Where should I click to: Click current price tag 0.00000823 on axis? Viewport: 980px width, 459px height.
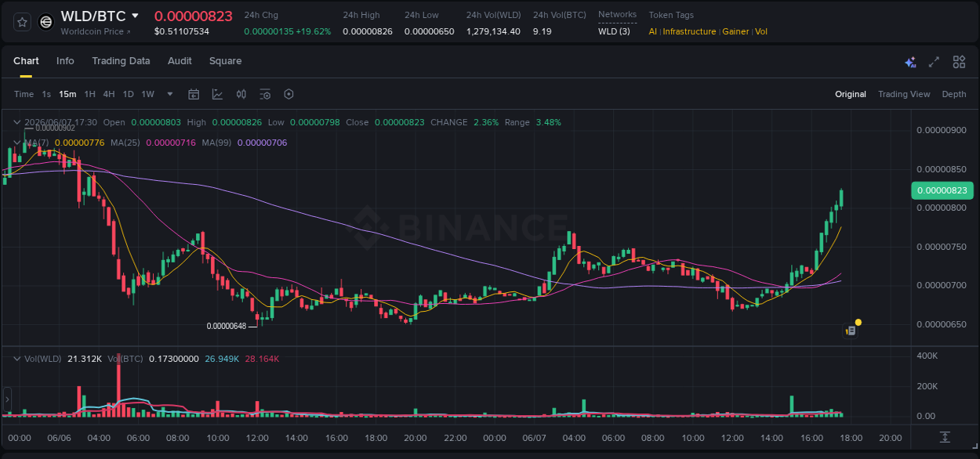[942, 190]
